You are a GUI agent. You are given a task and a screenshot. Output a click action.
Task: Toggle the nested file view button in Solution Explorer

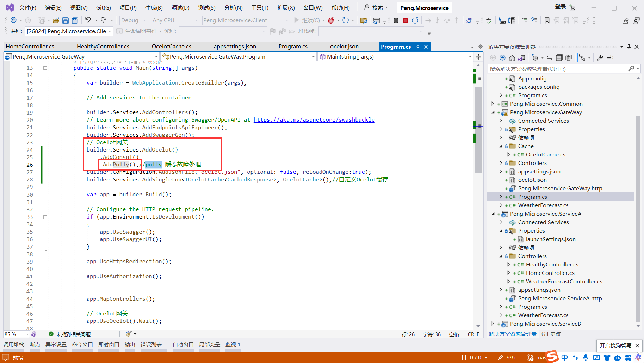pos(582,58)
